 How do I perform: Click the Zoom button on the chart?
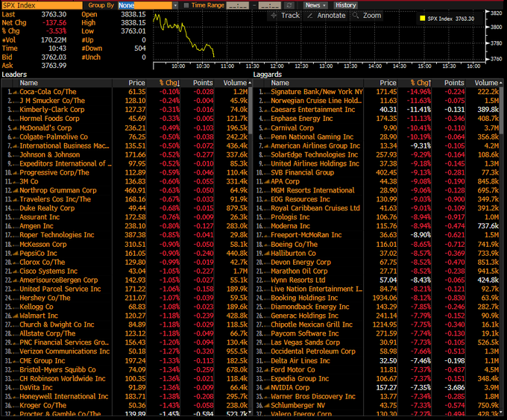pyautogui.click(x=367, y=15)
